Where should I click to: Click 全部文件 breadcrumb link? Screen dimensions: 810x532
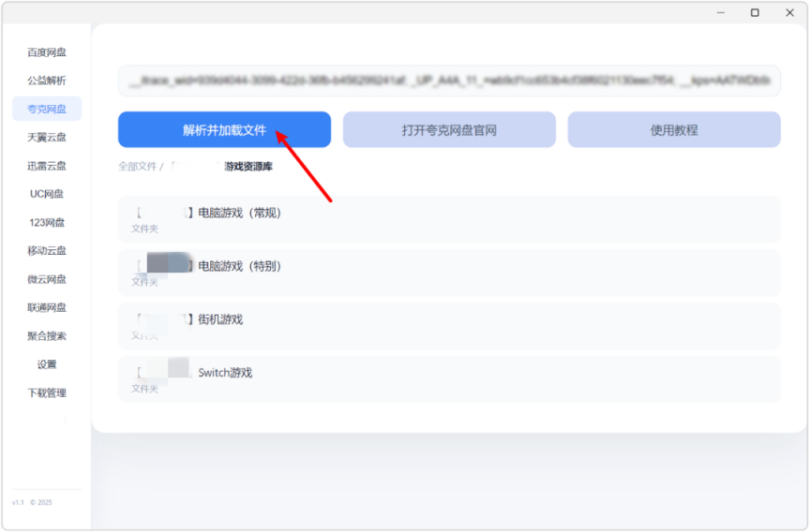(x=137, y=166)
